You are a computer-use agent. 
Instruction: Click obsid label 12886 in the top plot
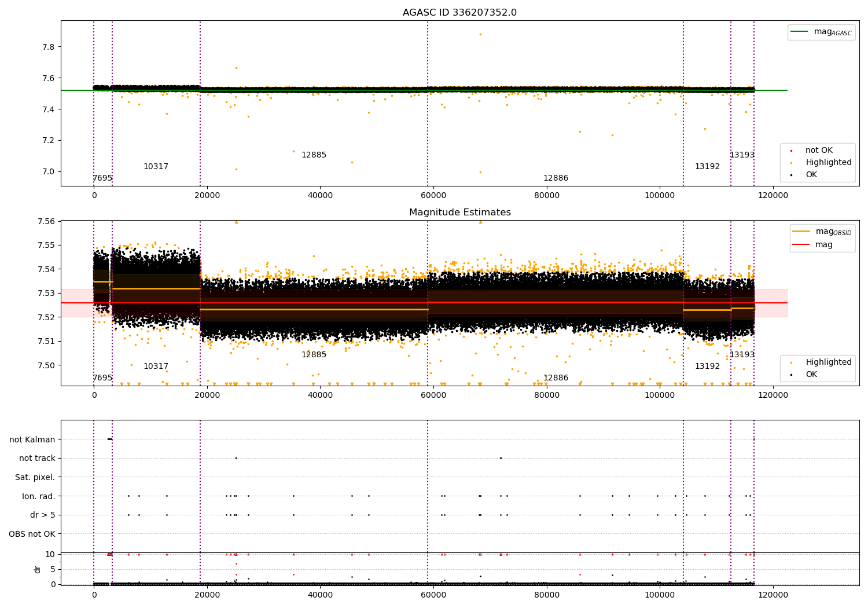[x=556, y=178]
